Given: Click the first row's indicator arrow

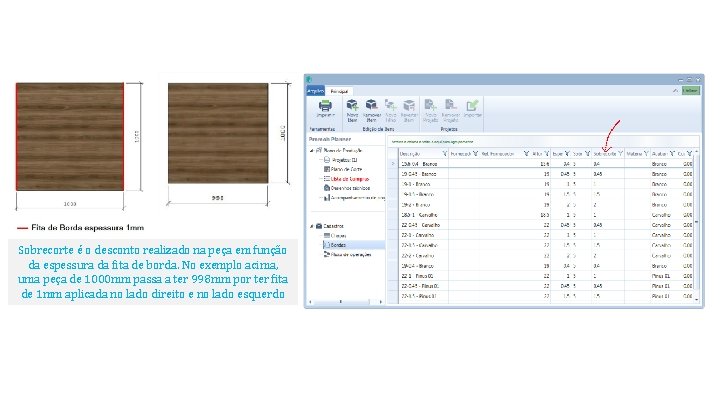Looking at the screenshot, I should point(393,164).
